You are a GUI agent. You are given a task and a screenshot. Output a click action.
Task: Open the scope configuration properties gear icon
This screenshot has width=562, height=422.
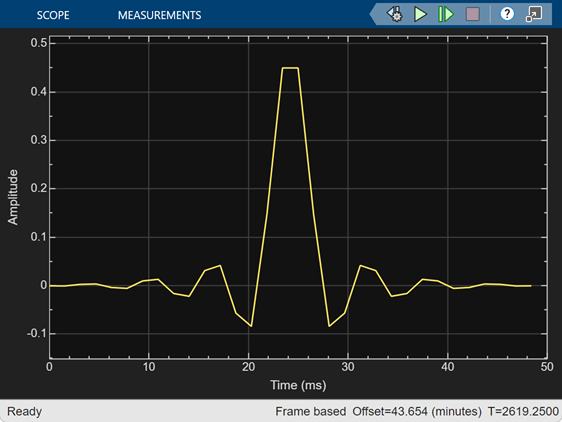point(395,14)
